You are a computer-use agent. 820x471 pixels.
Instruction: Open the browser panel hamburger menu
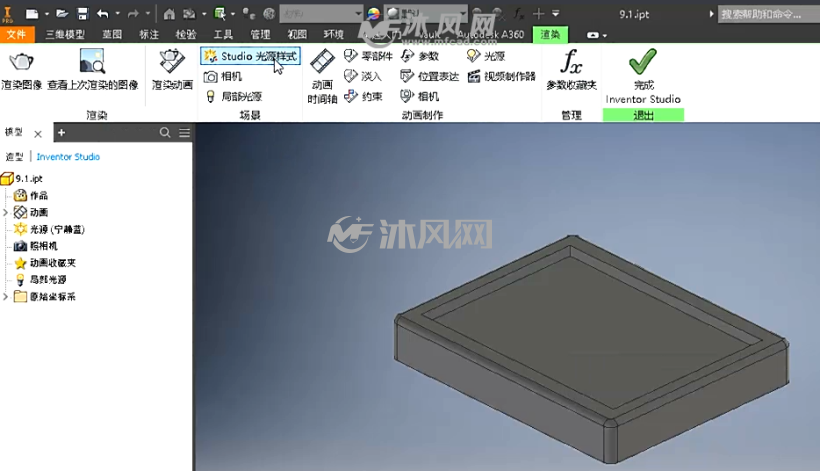pyautogui.click(x=185, y=133)
